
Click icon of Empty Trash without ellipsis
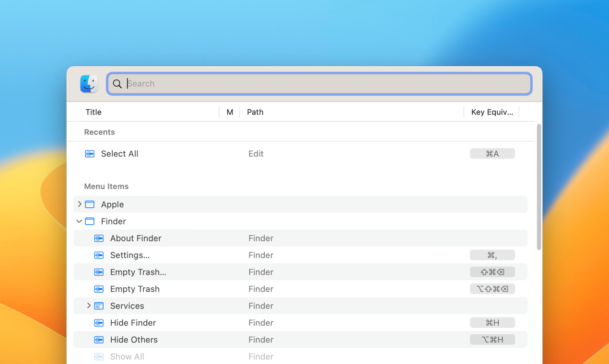[99, 289]
